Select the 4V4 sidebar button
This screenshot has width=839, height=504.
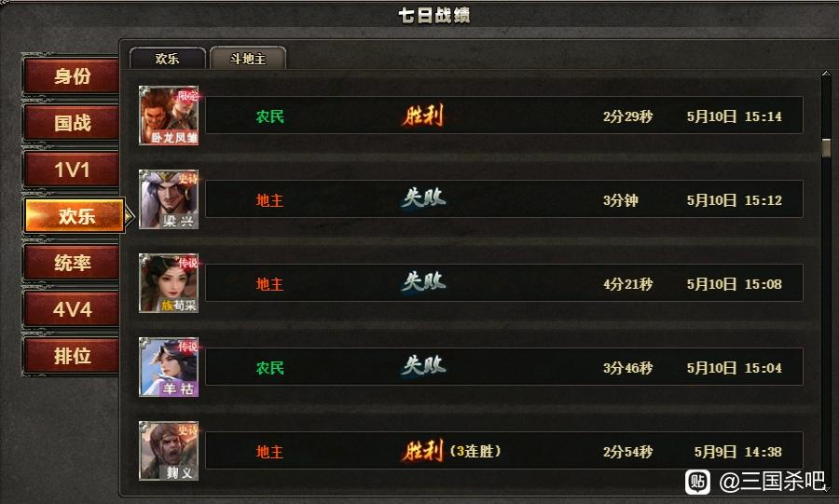click(72, 309)
